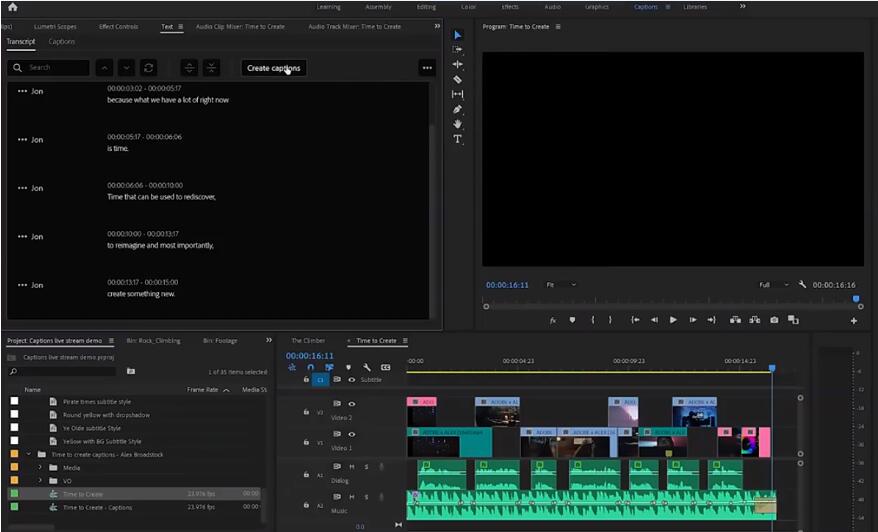
Task: Toggle Insert sequences as nests icon
Action: click(x=292, y=367)
